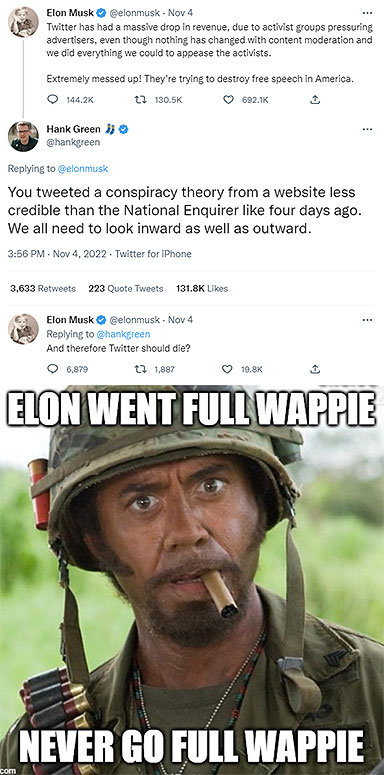Image resolution: width=384 pixels, height=775 pixels.
Task: View the 223 Quote Tweets
Action: pyautogui.click(x=126, y=289)
